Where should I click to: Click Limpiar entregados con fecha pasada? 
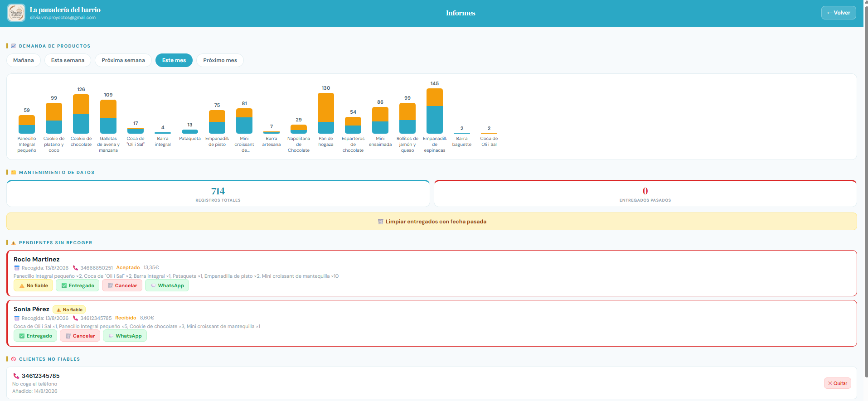click(432, 222)
